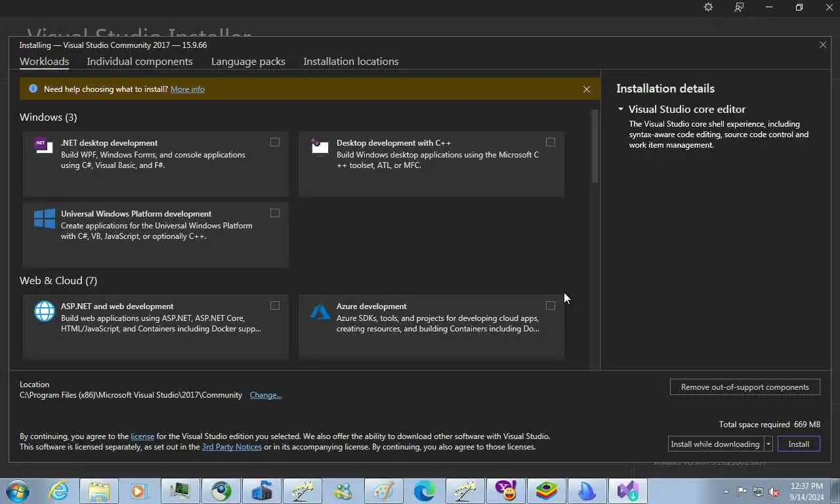Show hidden tray icons arrow
Screen dimensions: 840x504
[726, 492]
